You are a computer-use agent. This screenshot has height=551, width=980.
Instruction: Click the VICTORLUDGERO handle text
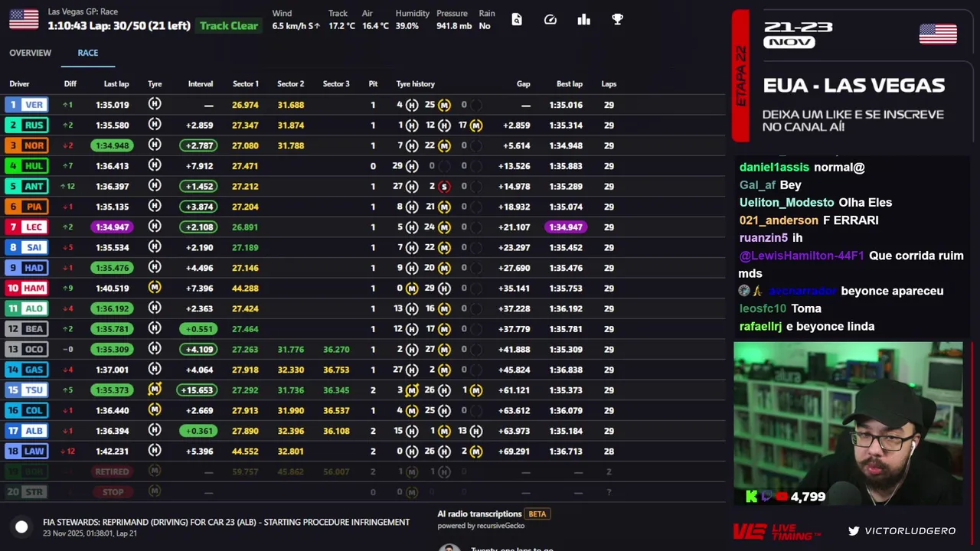click(x=910, y=530)
